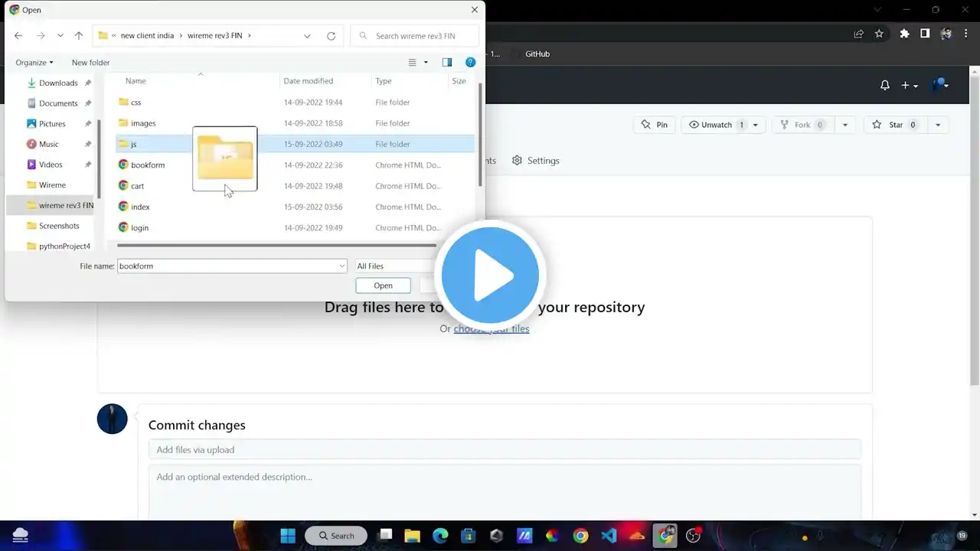Open the Organize menu

[x=34, y=63]
